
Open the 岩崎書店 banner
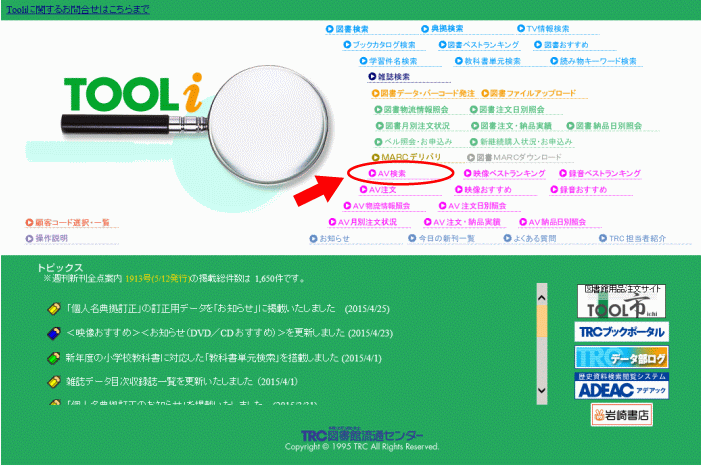pos(621,415)
